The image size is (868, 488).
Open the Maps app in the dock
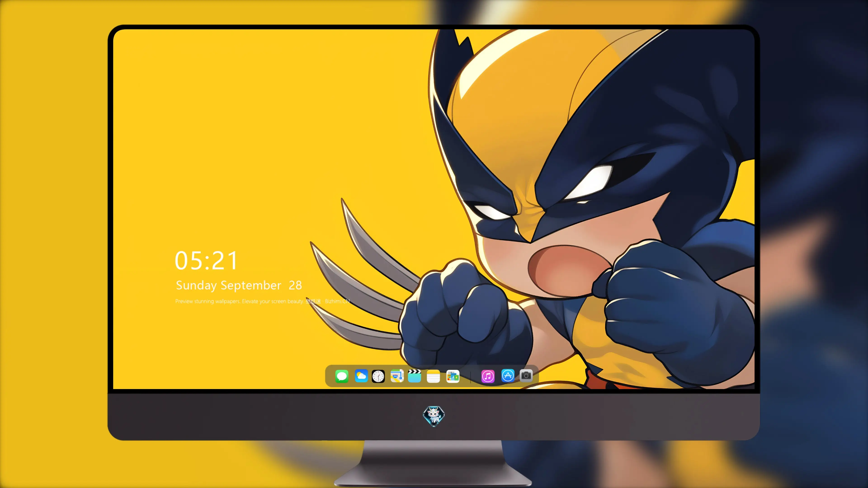pyautogui.click(x=397, y=376)
